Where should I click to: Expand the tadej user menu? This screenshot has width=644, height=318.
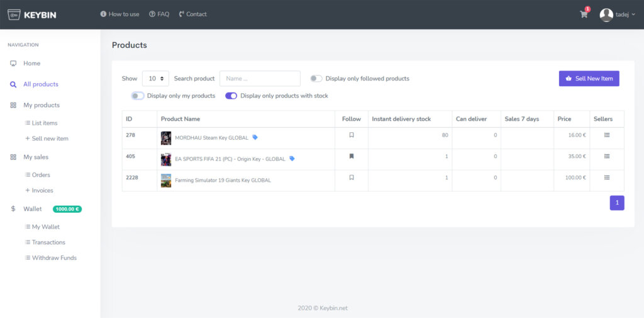tap(625, 15)
